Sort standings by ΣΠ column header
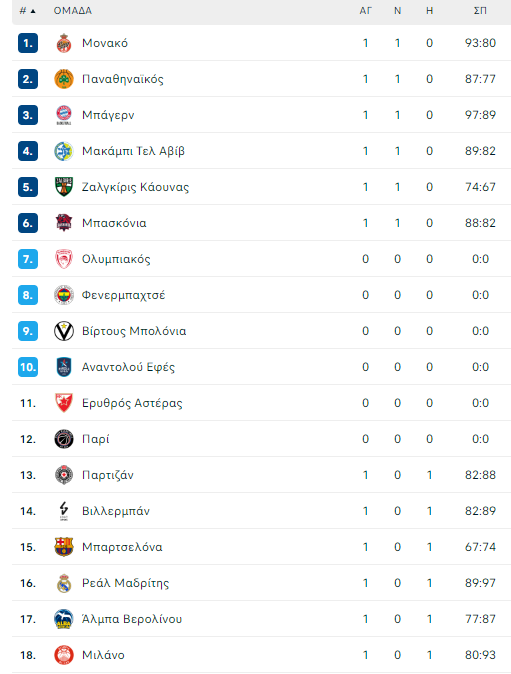The height and width of the screenshot is (674, 511). (x=480, y=11)
